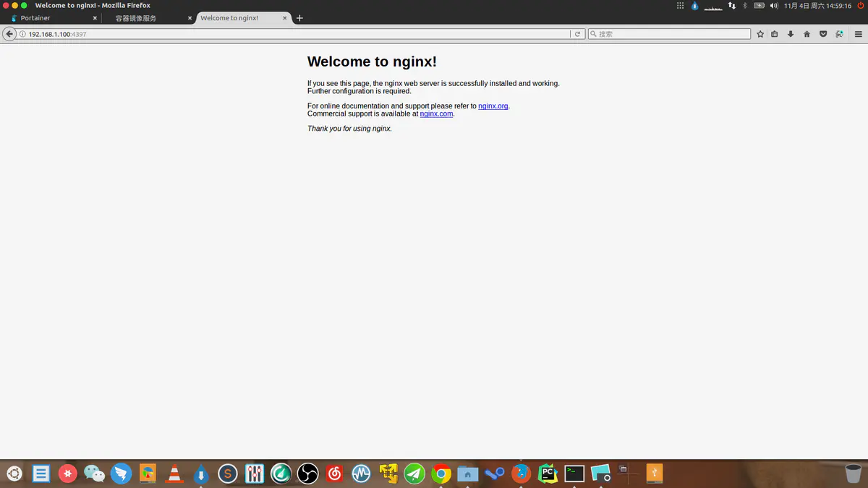Launch VLC cone icon in dock

coord(174,474)
